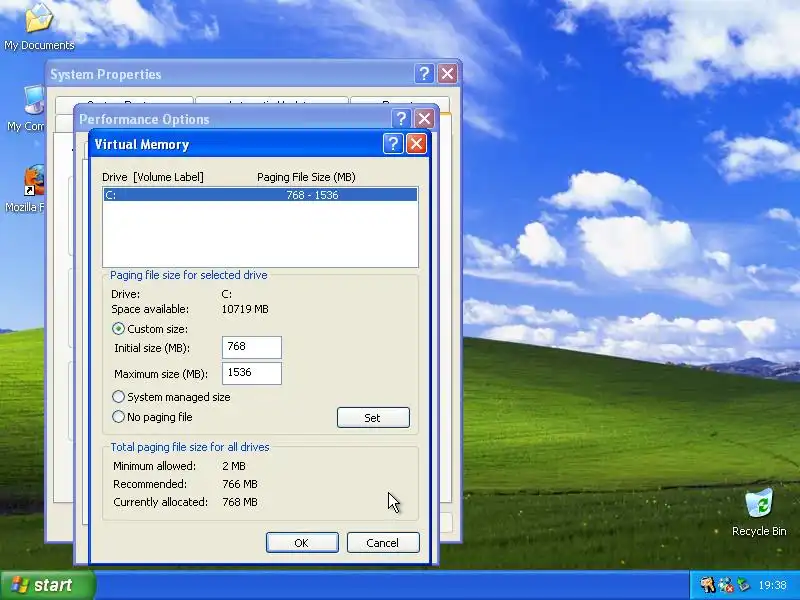Viewport: 800px width, 600px height.
Task: Open the Mozilla Firefox desktop shortcut
Action: (x=26, y=188)
